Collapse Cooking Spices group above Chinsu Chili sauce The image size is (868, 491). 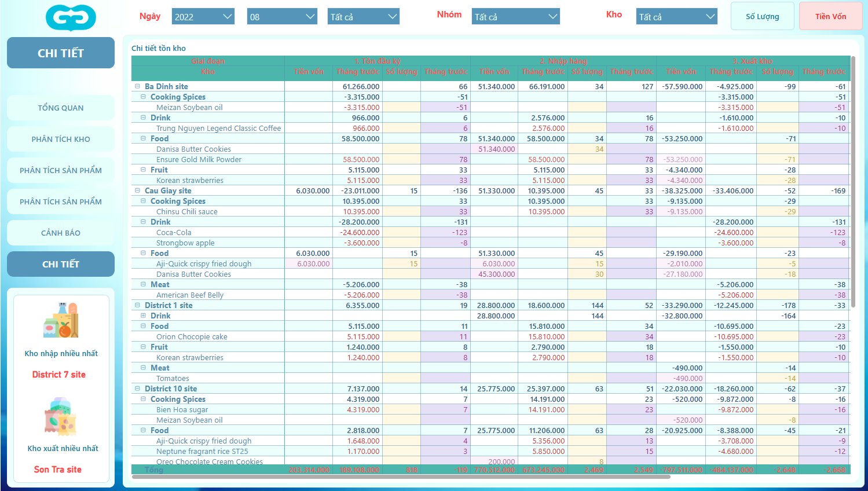point(144,201)
